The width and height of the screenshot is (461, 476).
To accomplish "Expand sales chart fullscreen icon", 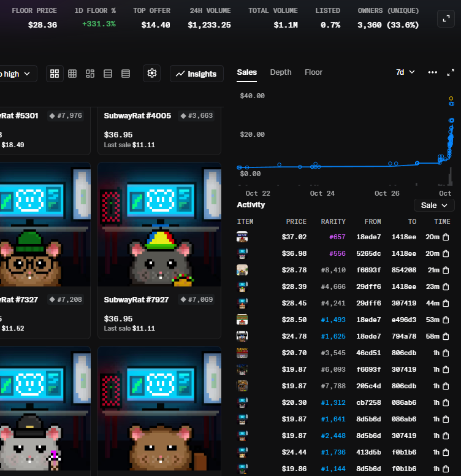I will pyautogui.click(x=451, y=72).
